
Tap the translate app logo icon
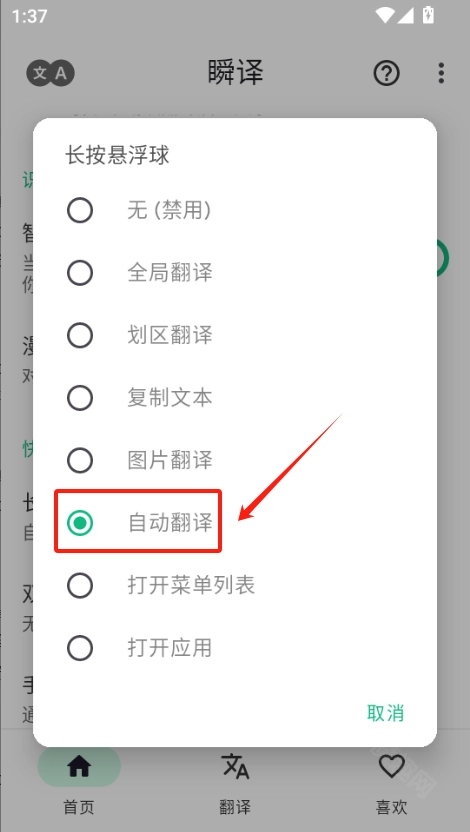(x=50, y=73)
